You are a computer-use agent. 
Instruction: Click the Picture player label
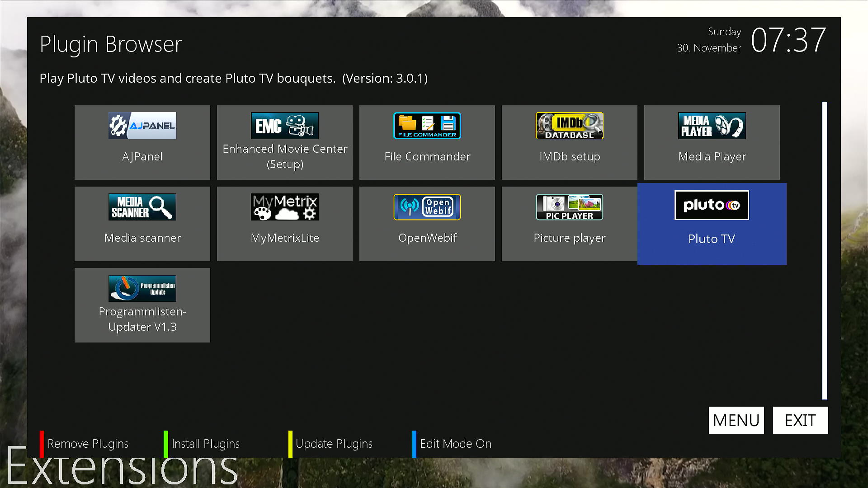(569, 238)
